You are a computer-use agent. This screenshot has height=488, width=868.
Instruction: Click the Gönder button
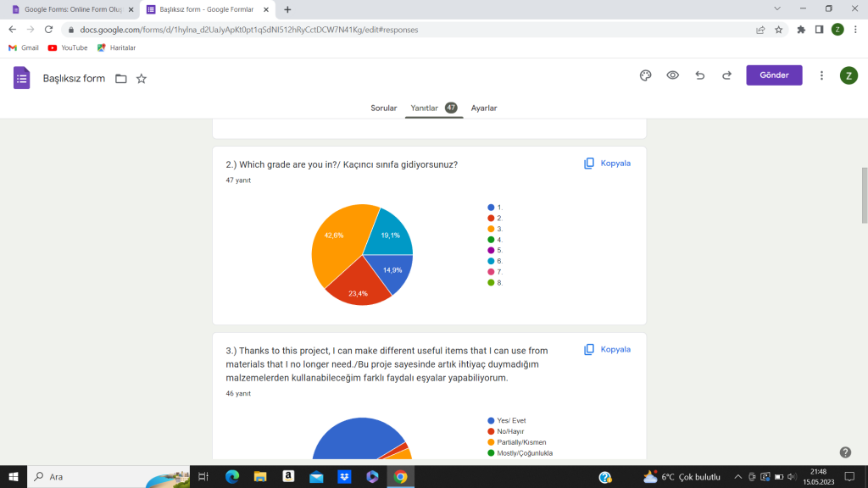[773, 75]
